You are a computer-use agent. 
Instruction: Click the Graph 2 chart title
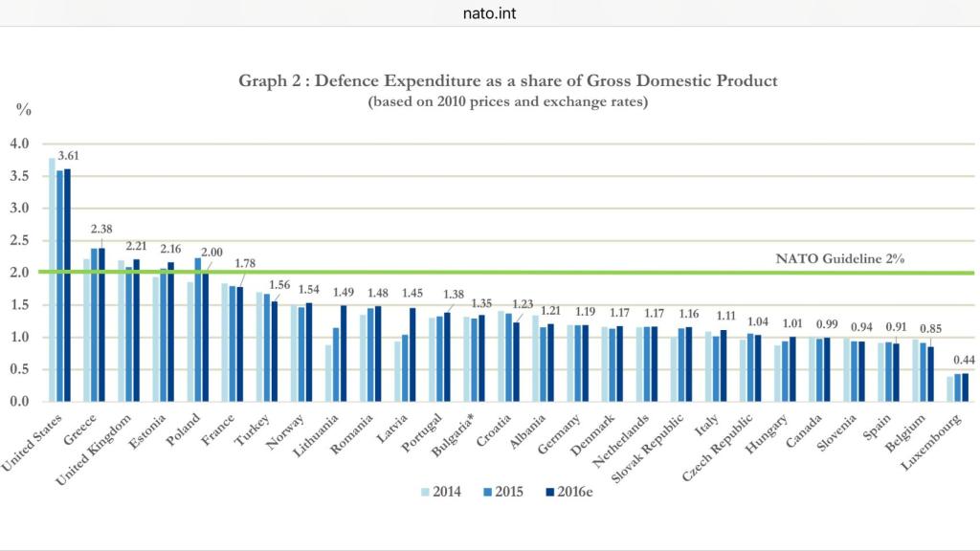coord(507,80)
